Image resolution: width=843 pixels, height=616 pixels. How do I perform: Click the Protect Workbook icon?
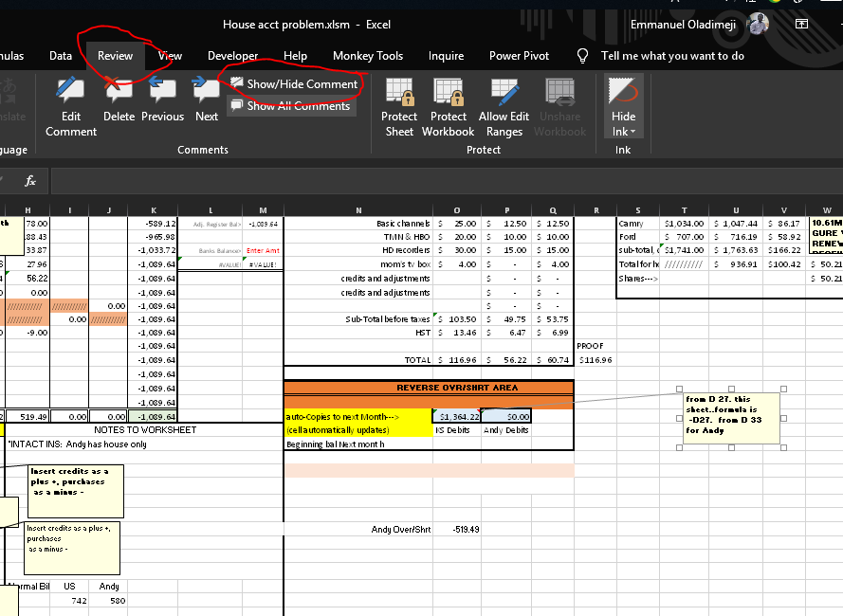(x=448, y=92)
